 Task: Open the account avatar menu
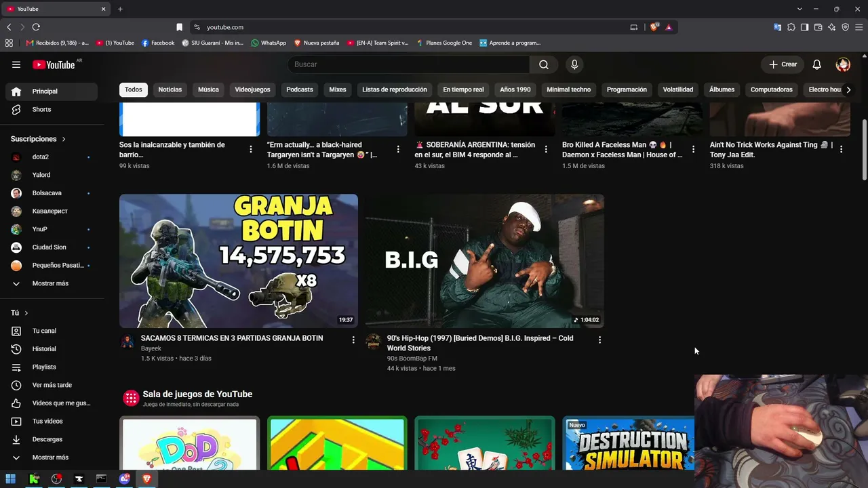point(843,64)
